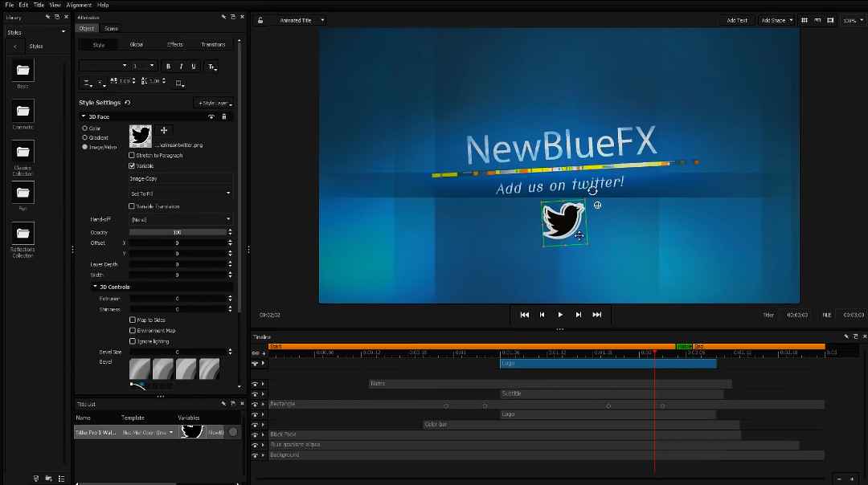
Task: Toggle italic text formatting
Action: coord(181,67)
